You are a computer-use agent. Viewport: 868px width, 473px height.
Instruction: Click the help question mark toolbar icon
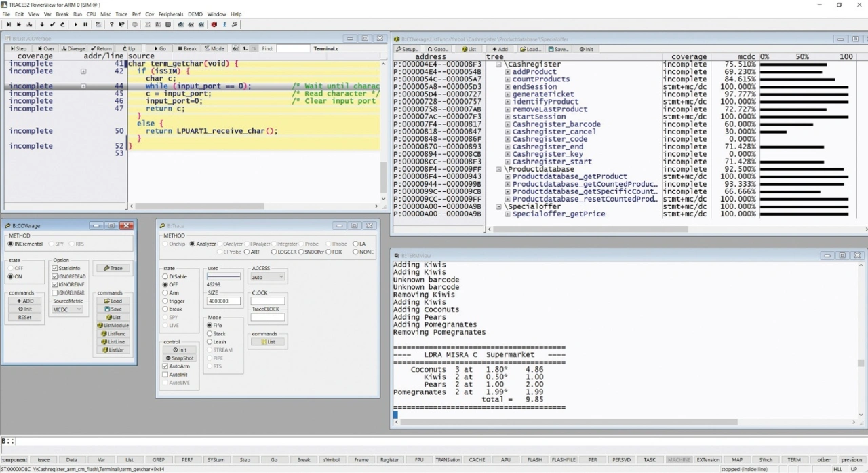click(x=111, y=25)
